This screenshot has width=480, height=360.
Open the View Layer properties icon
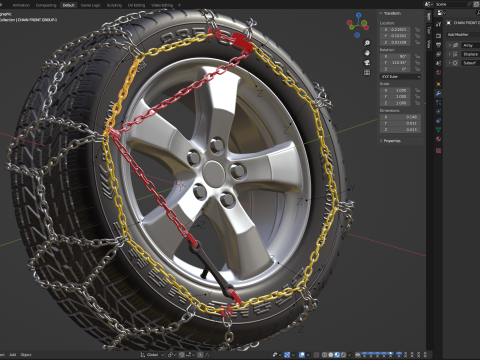438,54
